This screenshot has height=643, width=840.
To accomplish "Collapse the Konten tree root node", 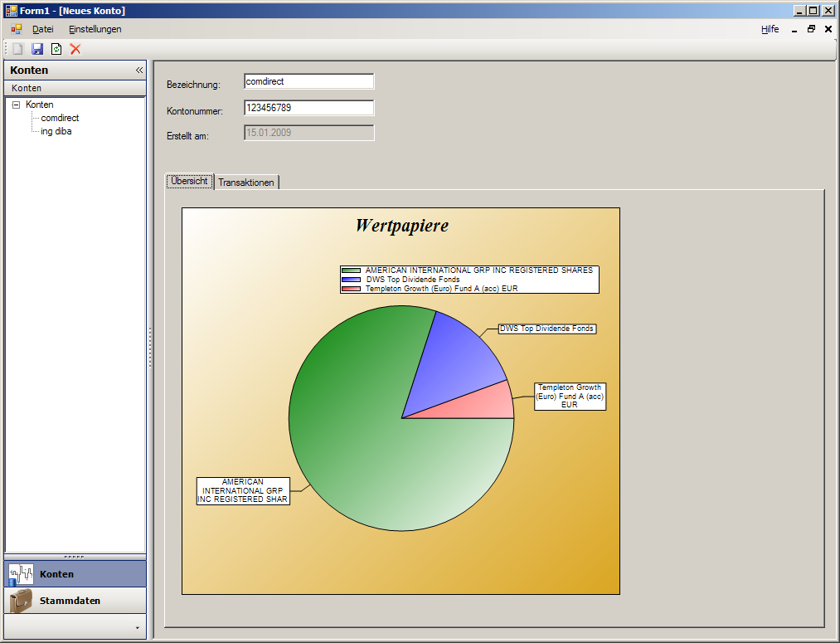I will pos(16,105).
